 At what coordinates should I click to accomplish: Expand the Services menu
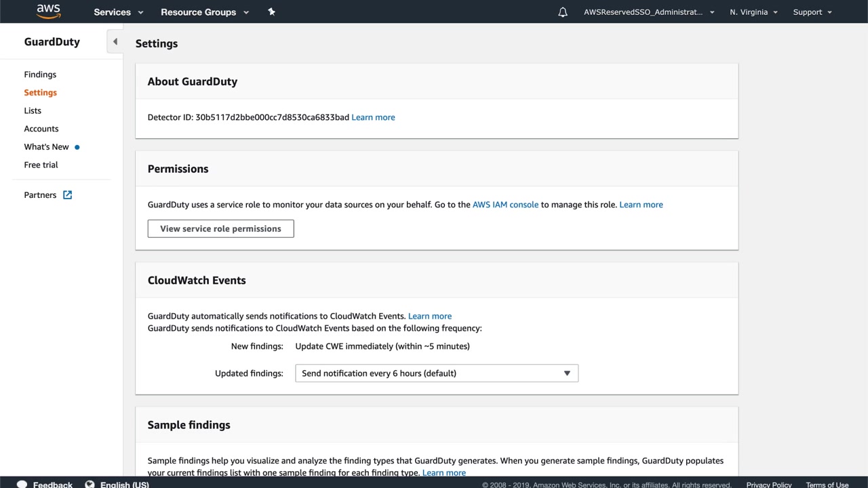(119, 12)
